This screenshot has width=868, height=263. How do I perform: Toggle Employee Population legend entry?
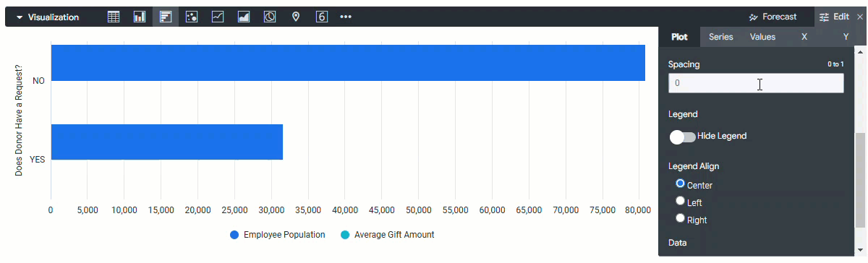[278, 235]
